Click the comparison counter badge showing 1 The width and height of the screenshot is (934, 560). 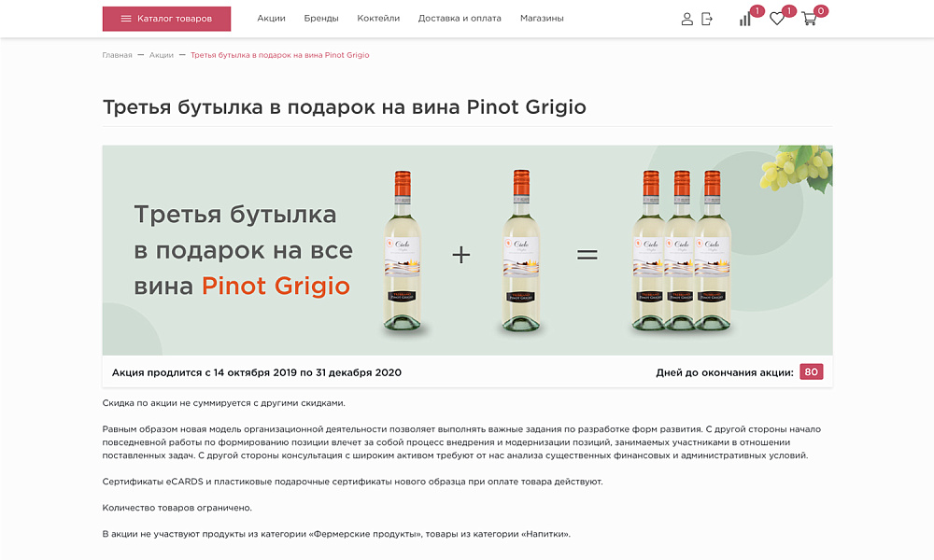756,9
